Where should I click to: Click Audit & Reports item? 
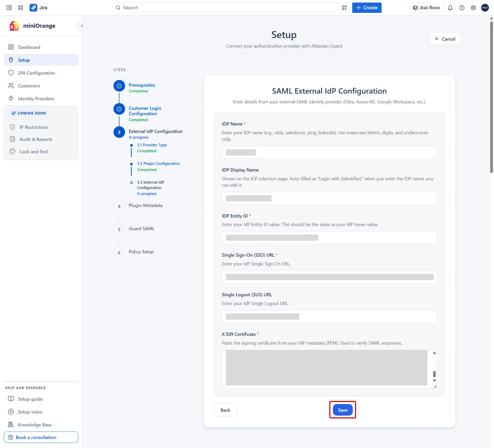(41, 139)
